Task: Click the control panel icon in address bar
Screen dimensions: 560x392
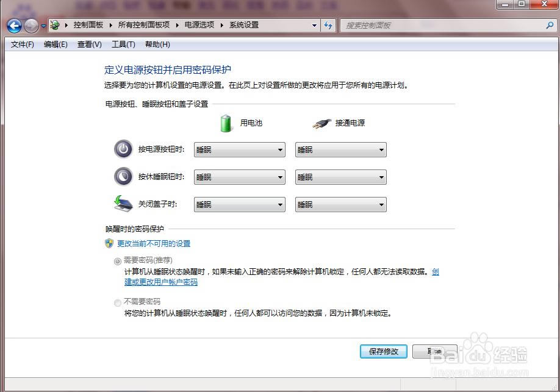Action: tap(55, 25)
